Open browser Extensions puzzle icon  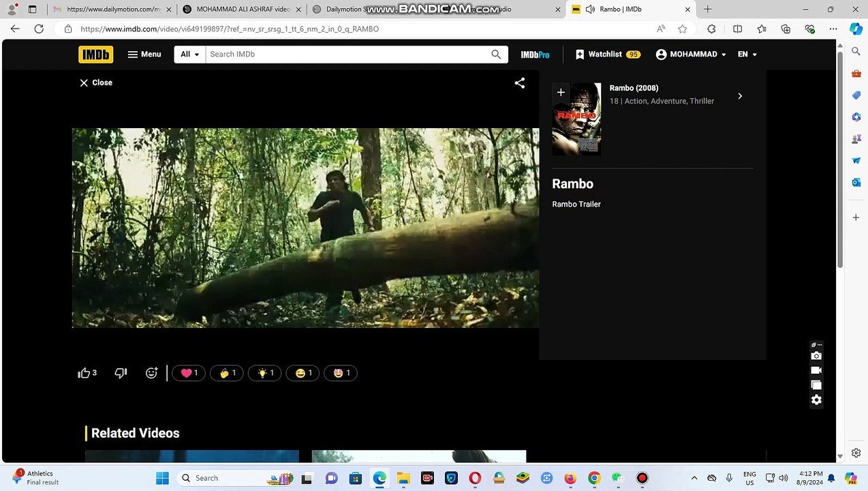(x=711, y=29)
